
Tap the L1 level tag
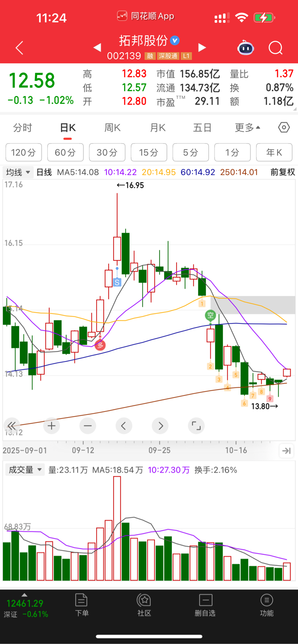186,56
